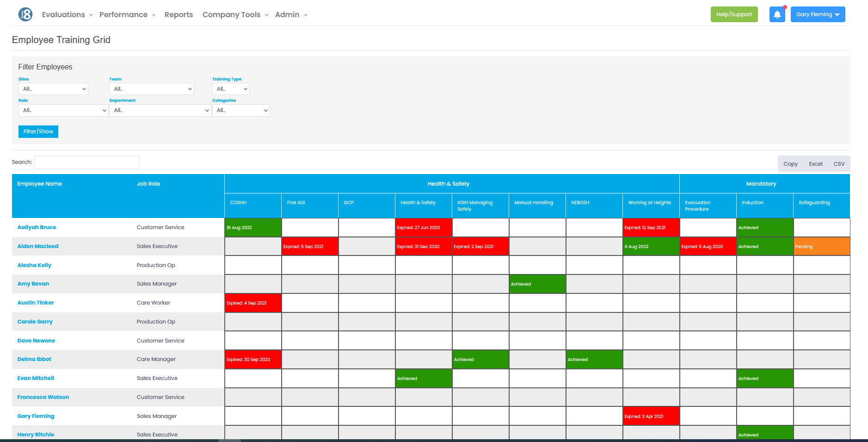
Task: Open Aaliyah Bruce's employee record
Action: coord(37,227)
